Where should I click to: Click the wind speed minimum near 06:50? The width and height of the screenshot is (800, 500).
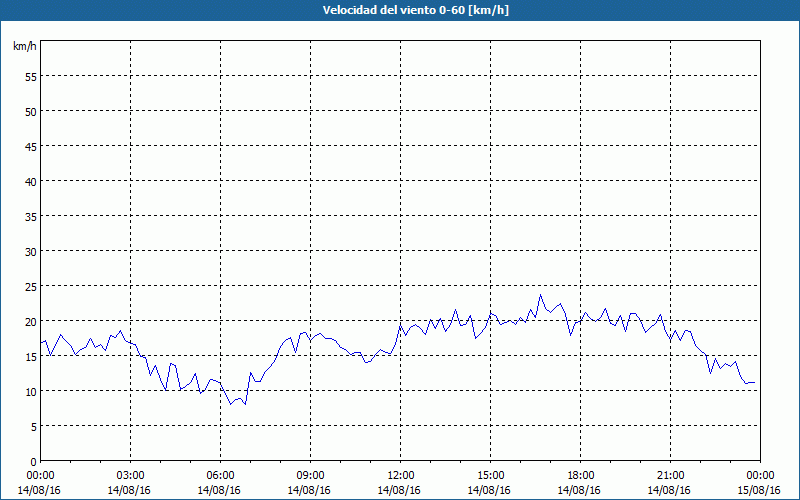245,404
